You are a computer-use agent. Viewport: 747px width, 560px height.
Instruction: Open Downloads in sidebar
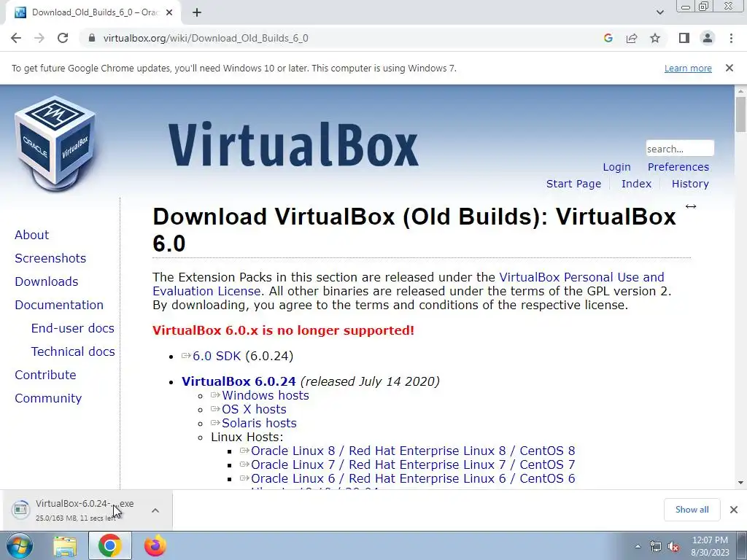click(46, 281)
